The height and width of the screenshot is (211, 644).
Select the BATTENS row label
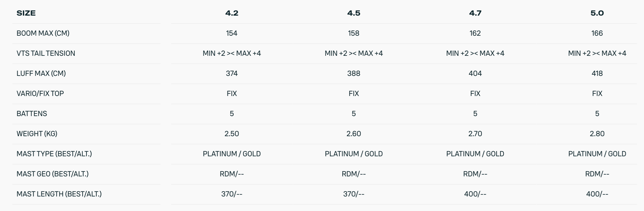(32, 114)
